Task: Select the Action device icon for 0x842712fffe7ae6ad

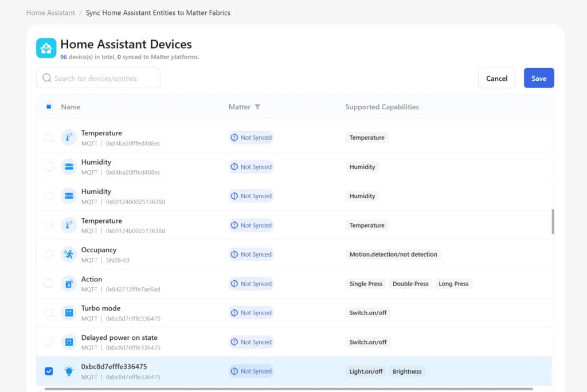Action: pyautogui.click(x=69, y=283)
